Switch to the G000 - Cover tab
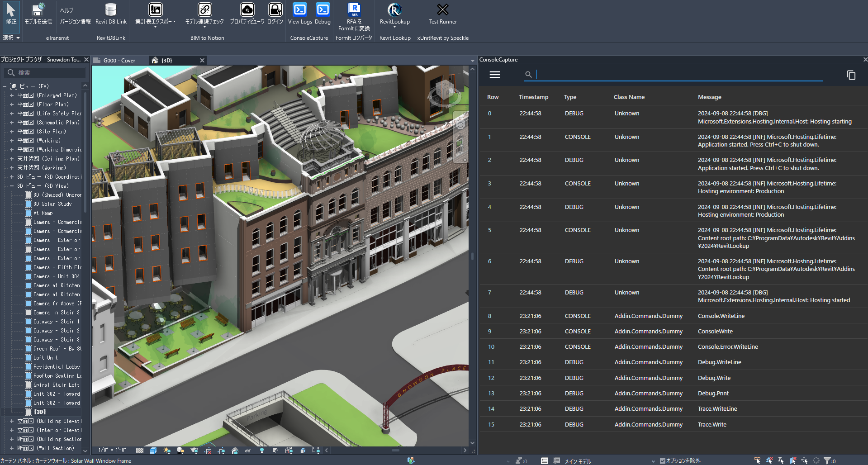Image resolution: width=868 pixels, height=465 pixels. click(x=119, y=61)
